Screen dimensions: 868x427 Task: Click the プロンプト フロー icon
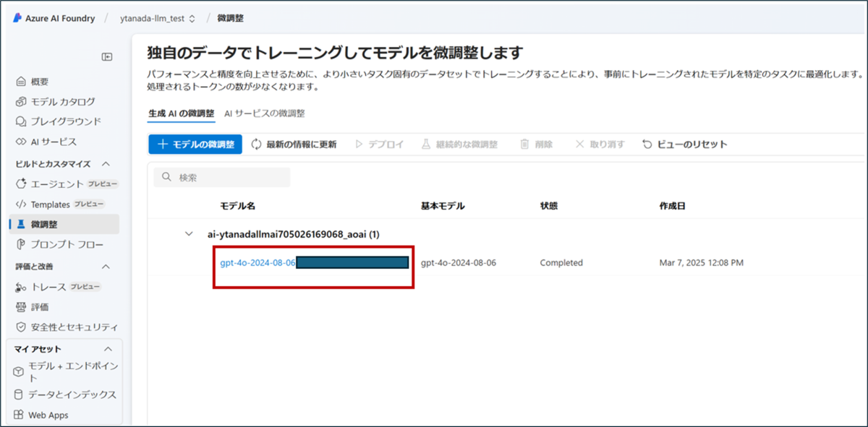point(21,245)
